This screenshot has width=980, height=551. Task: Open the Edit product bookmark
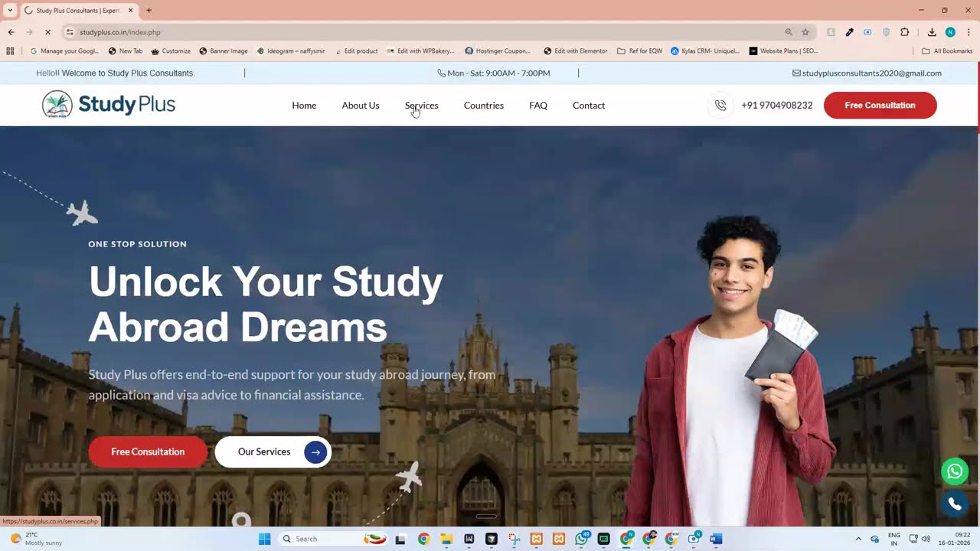click(x=356, y=51)
